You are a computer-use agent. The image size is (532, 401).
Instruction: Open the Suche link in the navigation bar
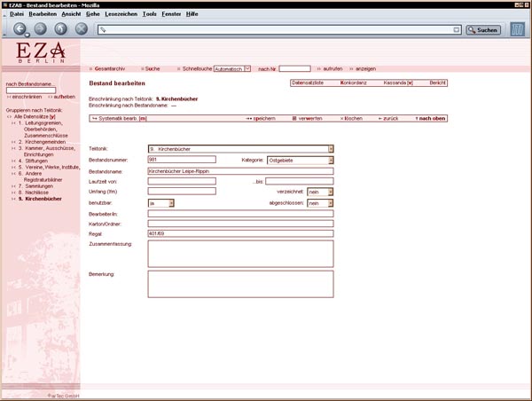coord(153,68)
